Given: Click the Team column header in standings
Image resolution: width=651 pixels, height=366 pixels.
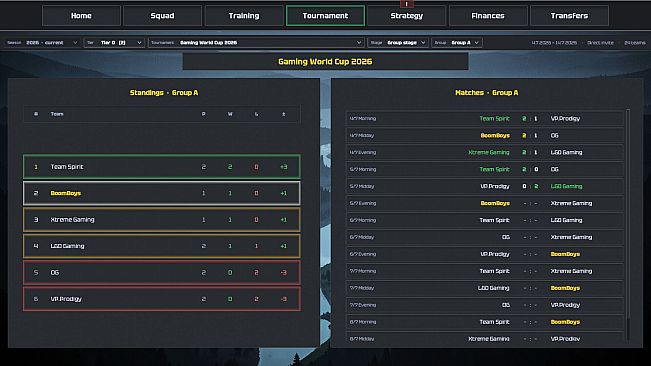Looking at the screenshot, I should click(57, 114).
